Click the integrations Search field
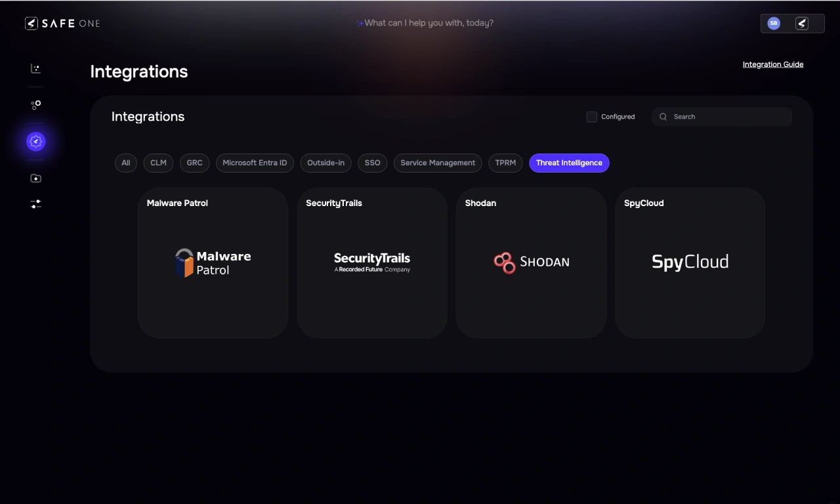 (x=722, y=117)
